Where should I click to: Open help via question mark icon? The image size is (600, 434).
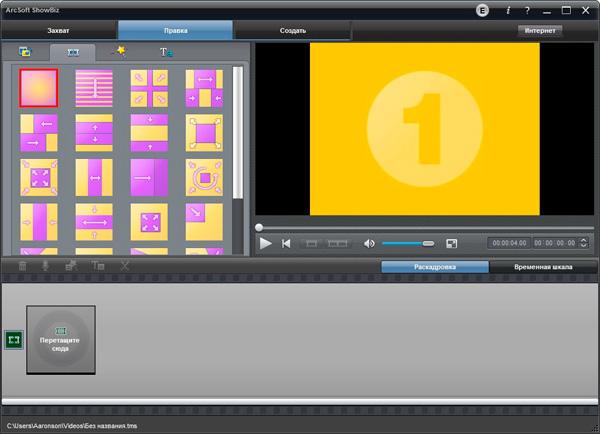(x=527, y=10)
